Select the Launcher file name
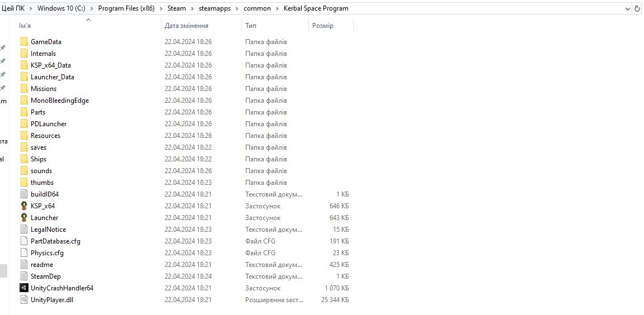 44,217
